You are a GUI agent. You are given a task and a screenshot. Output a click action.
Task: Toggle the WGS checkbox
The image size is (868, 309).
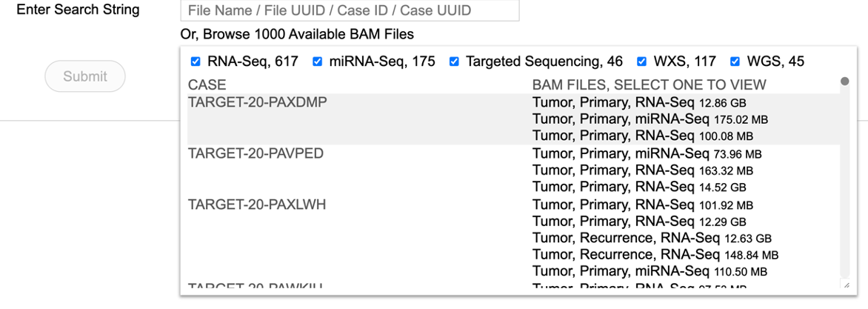pos(735,62)
